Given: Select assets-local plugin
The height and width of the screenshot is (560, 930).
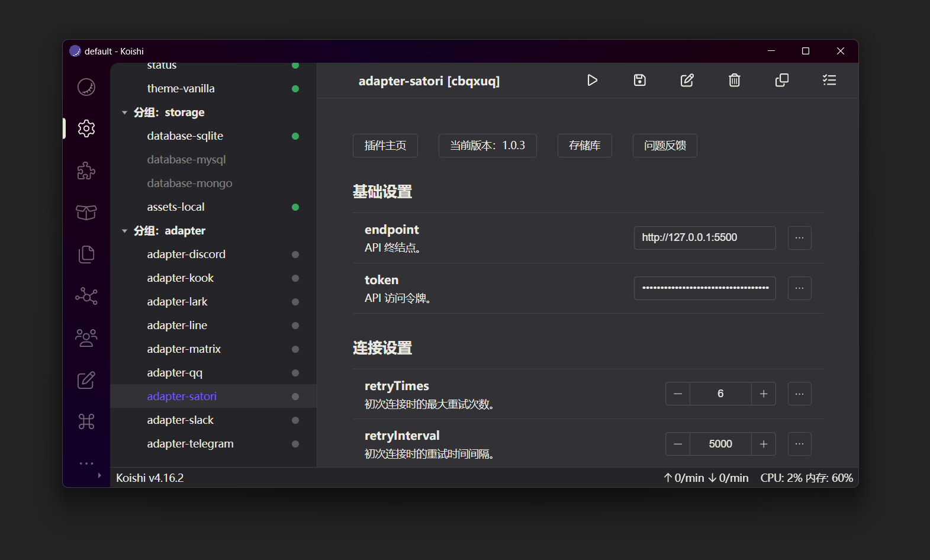Looking at the screenshot, I should 214,207.
